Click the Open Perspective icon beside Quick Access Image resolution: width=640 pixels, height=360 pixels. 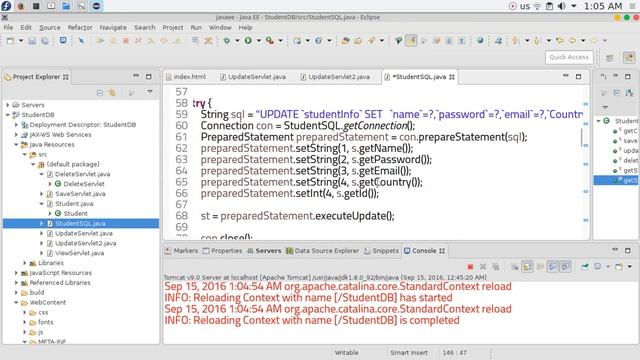coord(610,58)
